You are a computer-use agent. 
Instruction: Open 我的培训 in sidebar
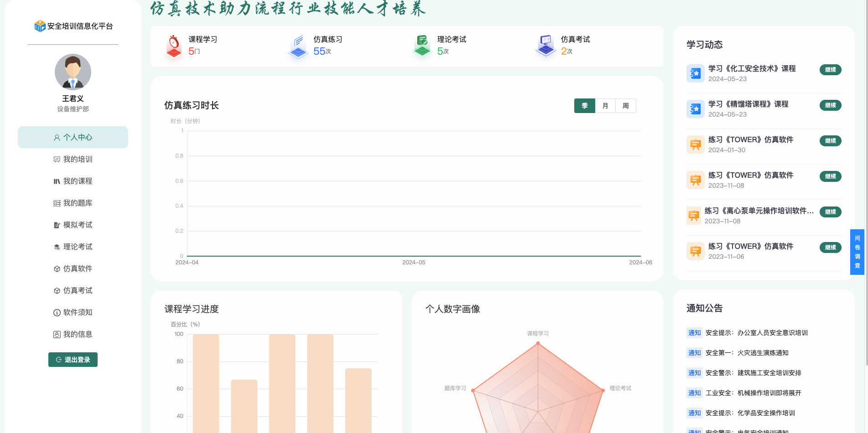pos(73,159)
